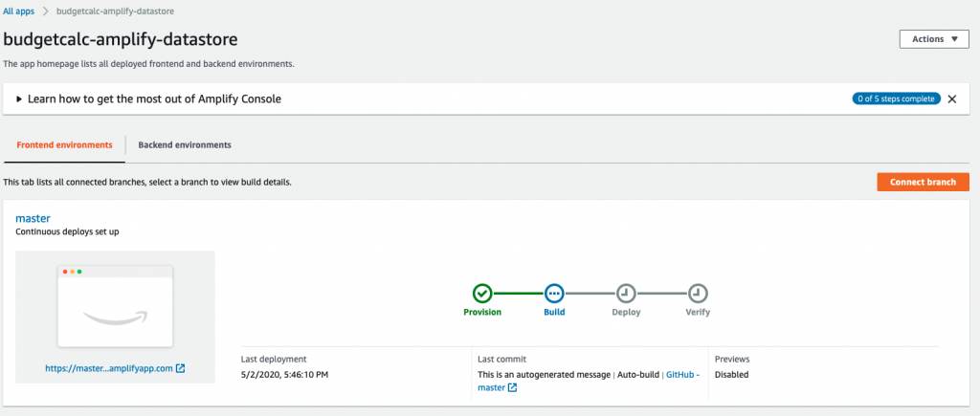Viewport: 980px width, 416px height.
Task: Click the Previews Disabled status text
Action: pos(732,375)
